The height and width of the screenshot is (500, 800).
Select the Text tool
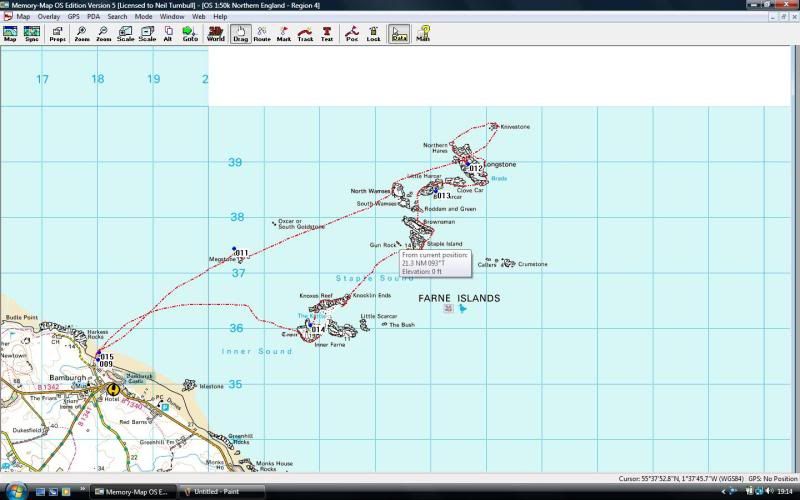[327, 33]
